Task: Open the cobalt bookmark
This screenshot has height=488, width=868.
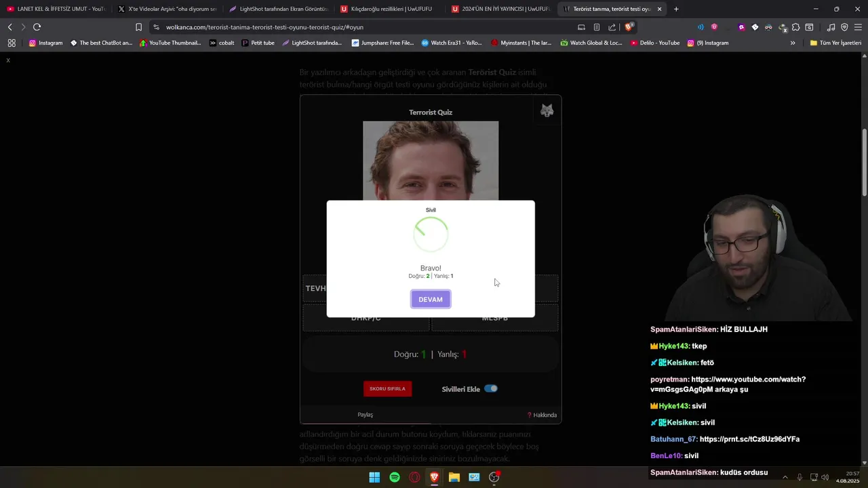Action: [222, 43]
